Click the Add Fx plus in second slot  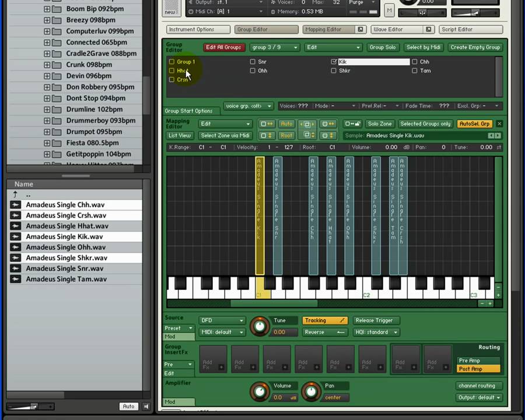253,367
